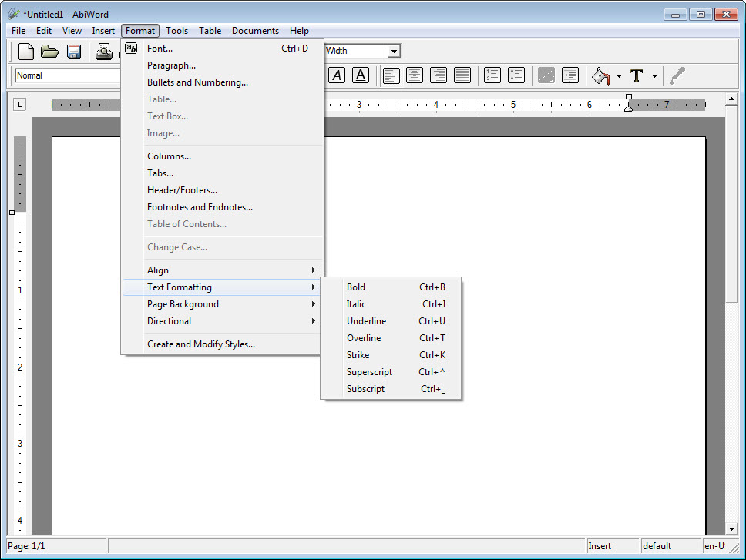Open the Edit menu
Viewport: 746px width, 560px height.
(44, 31)
